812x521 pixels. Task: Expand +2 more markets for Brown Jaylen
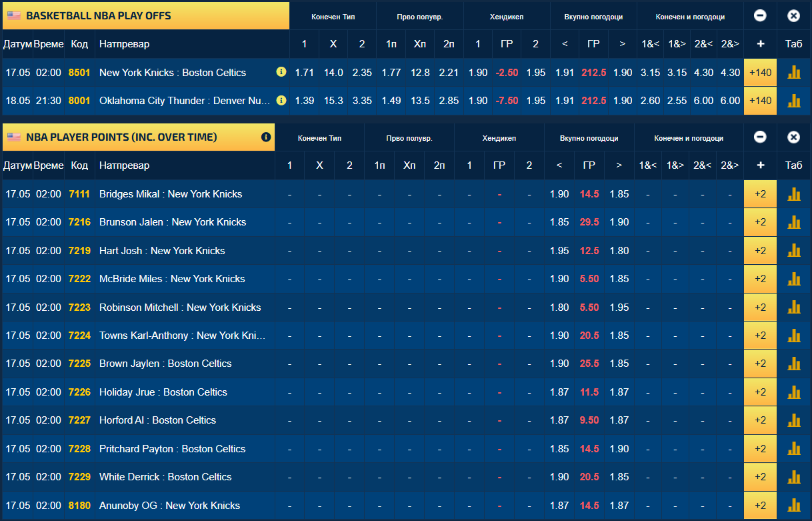[x=760, y=364]
